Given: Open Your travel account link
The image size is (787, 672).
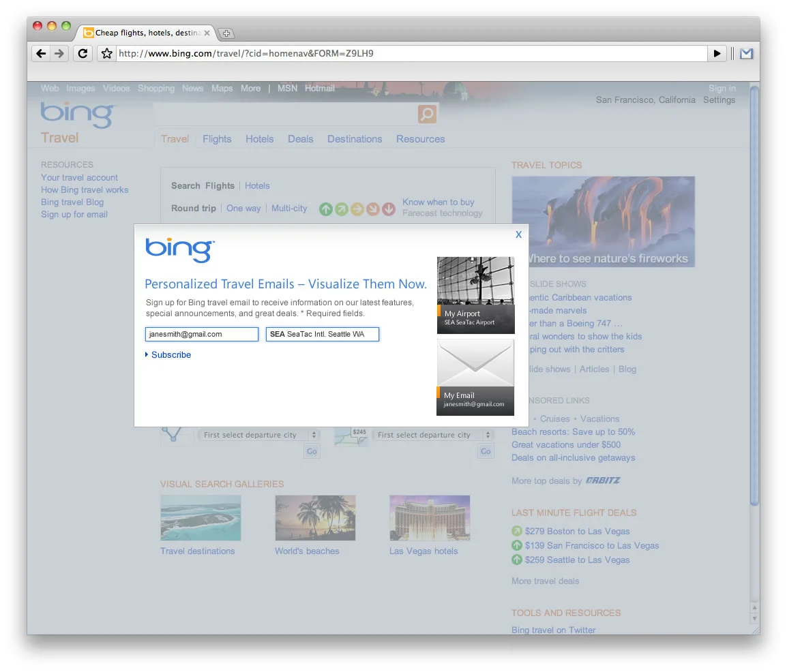Looking at the screenshot, I should pos(79,177).
